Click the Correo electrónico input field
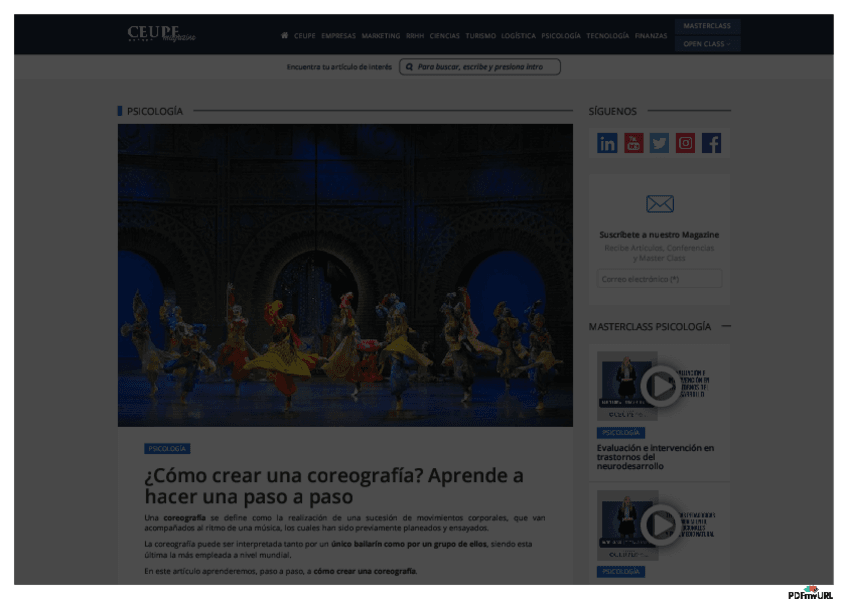 click(x=661, y=278)
